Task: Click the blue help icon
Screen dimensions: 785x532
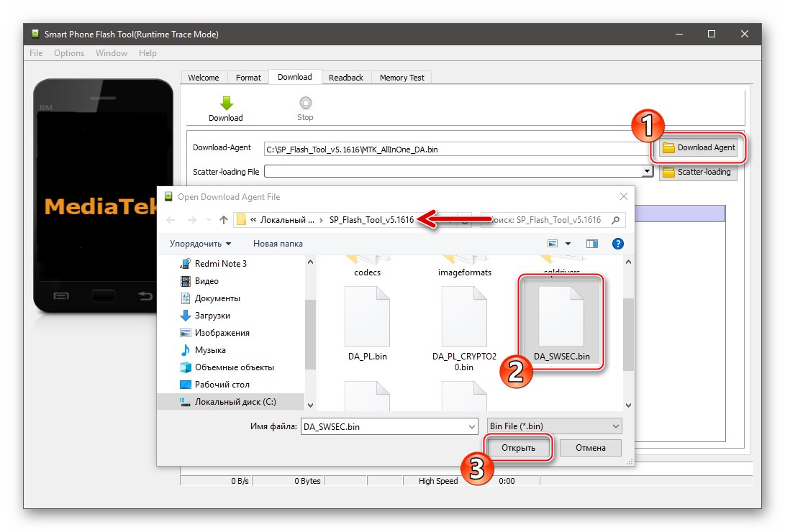Action: (618, 244)
